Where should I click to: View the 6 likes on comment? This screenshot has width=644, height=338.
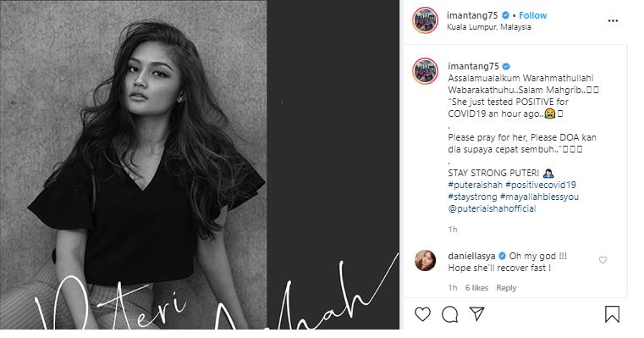pos(476,288)
